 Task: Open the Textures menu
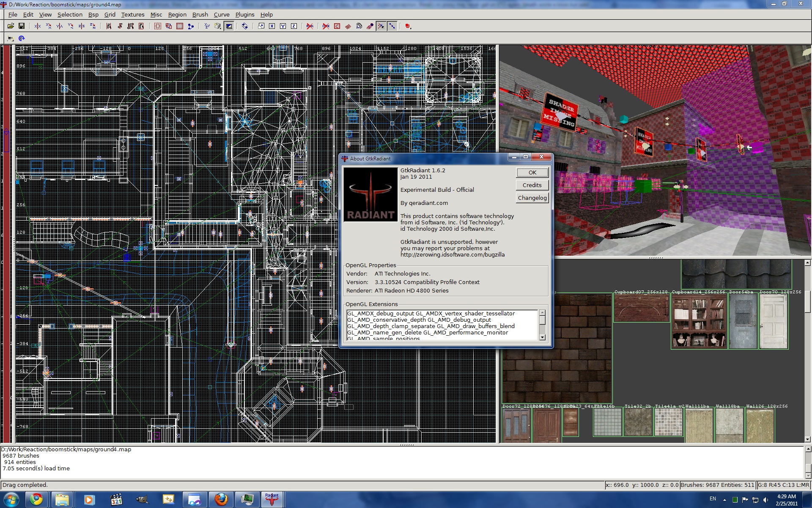pos(132,14)
